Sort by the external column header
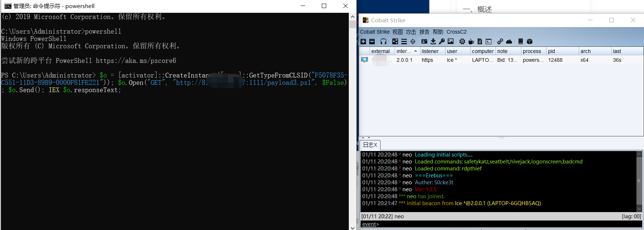Viewport: 644px width, 230px height. pyautogui.click(x=382, y=51)
